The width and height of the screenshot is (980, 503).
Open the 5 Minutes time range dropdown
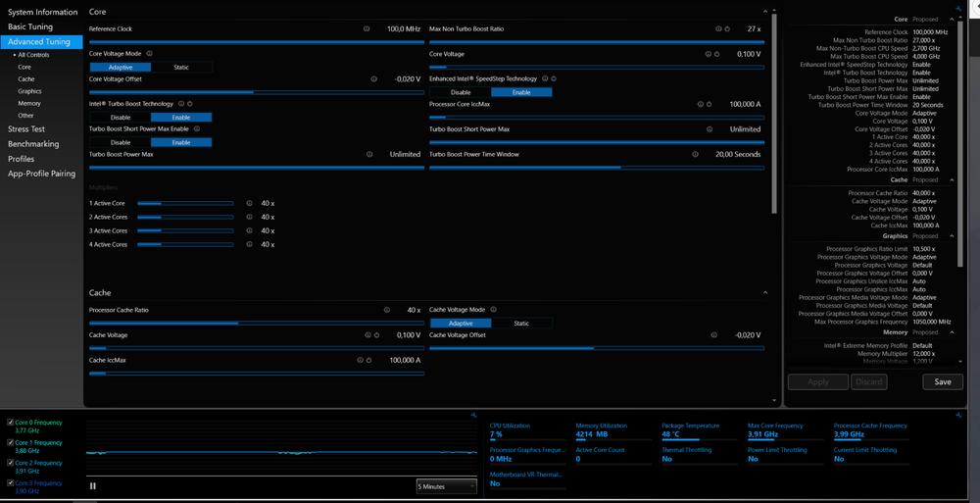446,485
